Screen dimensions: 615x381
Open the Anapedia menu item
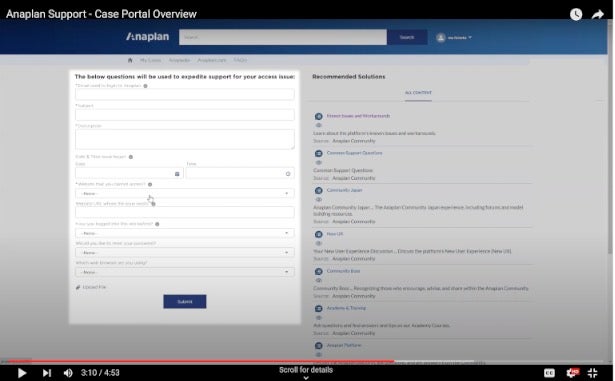click(179, 60)
